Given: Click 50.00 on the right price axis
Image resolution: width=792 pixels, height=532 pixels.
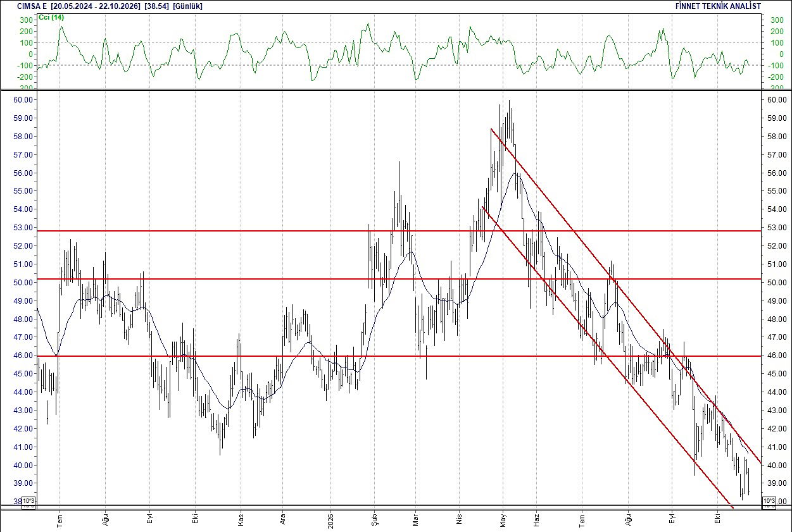Looking at the screenshot, I should 776,282.
